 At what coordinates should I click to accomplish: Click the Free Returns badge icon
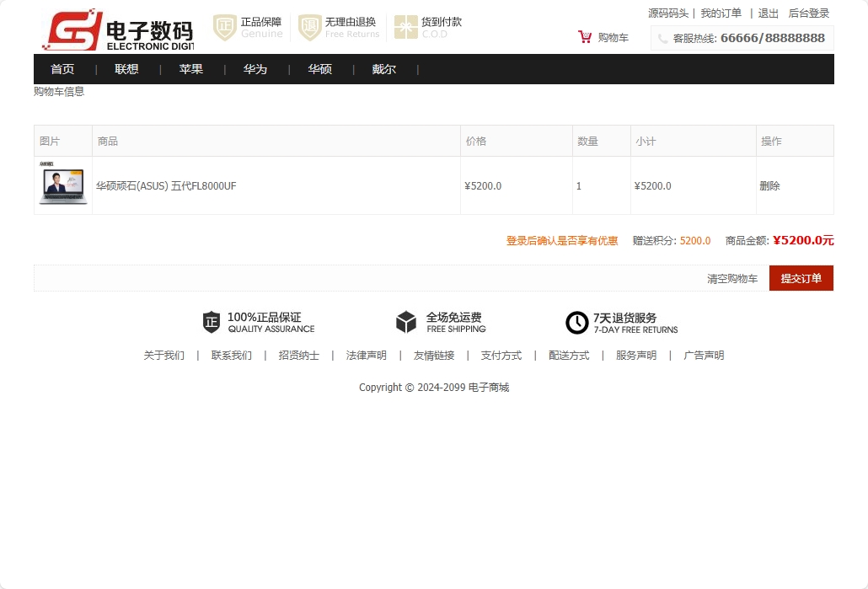pyautogui.click(x=310, y=28)
